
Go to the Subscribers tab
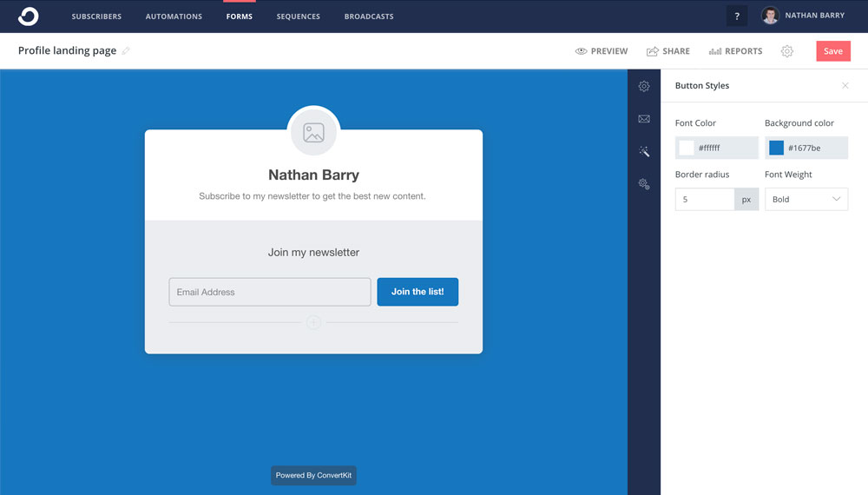96,16
